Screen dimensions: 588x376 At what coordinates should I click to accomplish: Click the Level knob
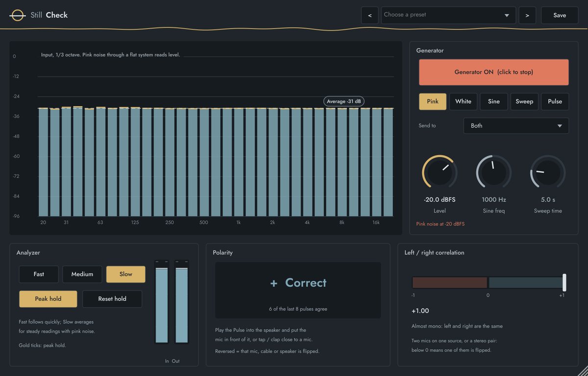pos(440,172)
